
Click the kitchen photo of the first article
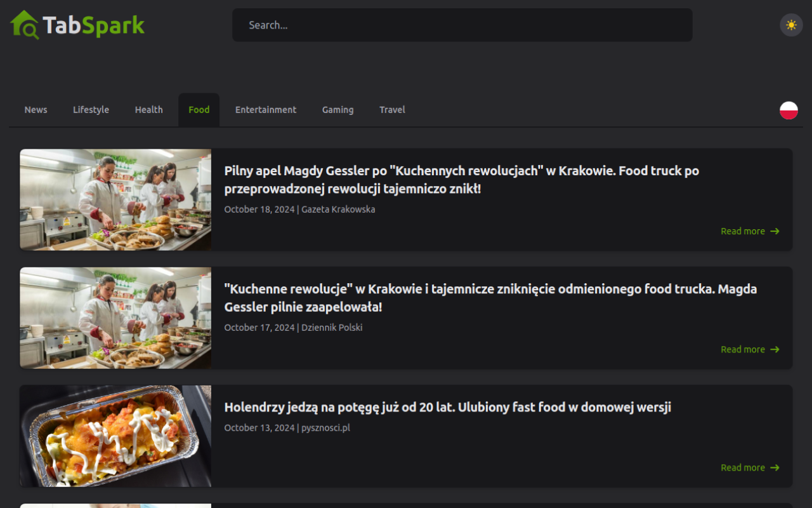pyautogui.click(x=115, y=199)
